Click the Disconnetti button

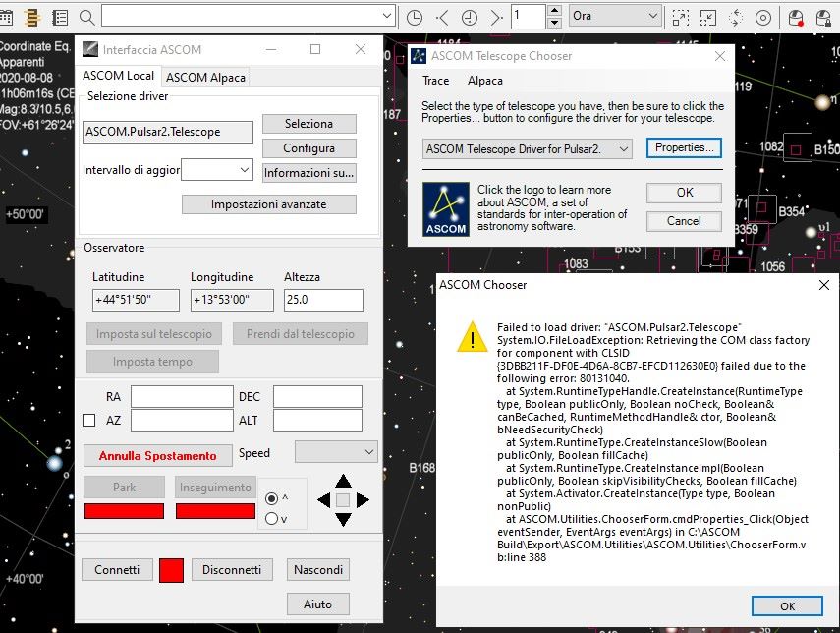coord(232,570)
